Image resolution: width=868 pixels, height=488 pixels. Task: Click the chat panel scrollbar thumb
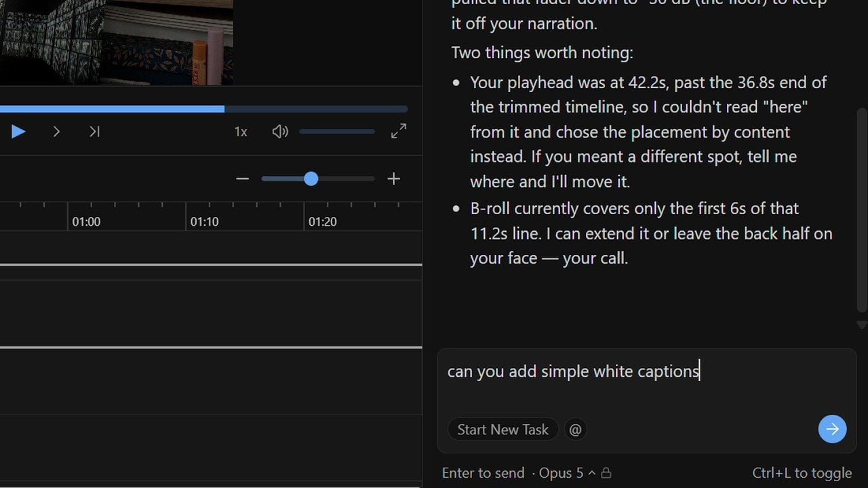[x=861, y=210]
